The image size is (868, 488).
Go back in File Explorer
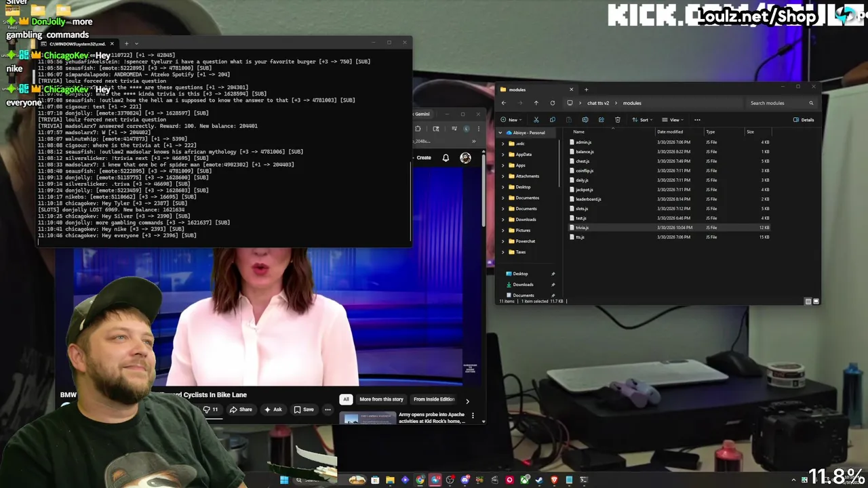[504, 103]
